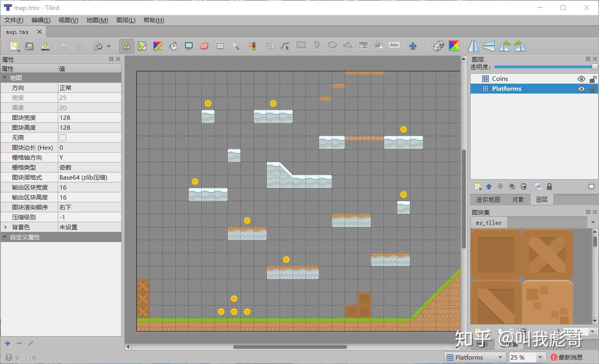Open the command button dropdown arrow
Screen dimensions: 599x364
click(x=109, y=46)
